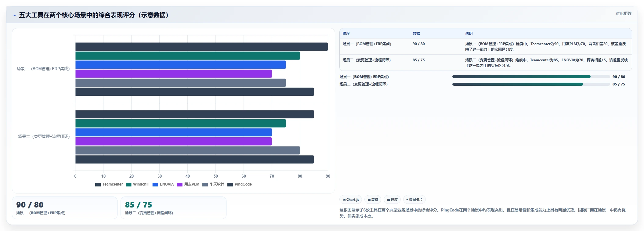Toggle the PingCode legend item
The image size is (644, 231).
pos(240,184)
